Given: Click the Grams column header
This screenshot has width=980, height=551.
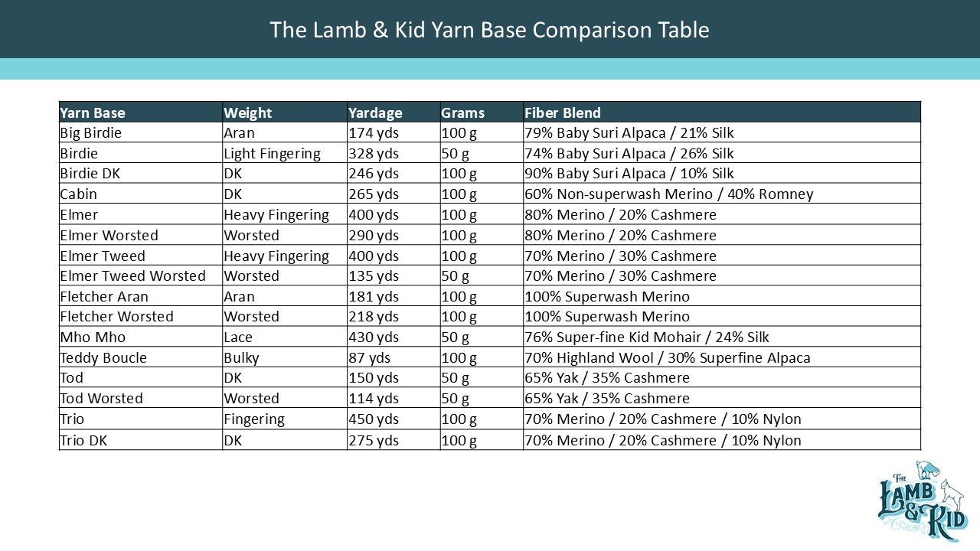Looking at the screenshot, I should pyautogui.click(x=462, y=112).
